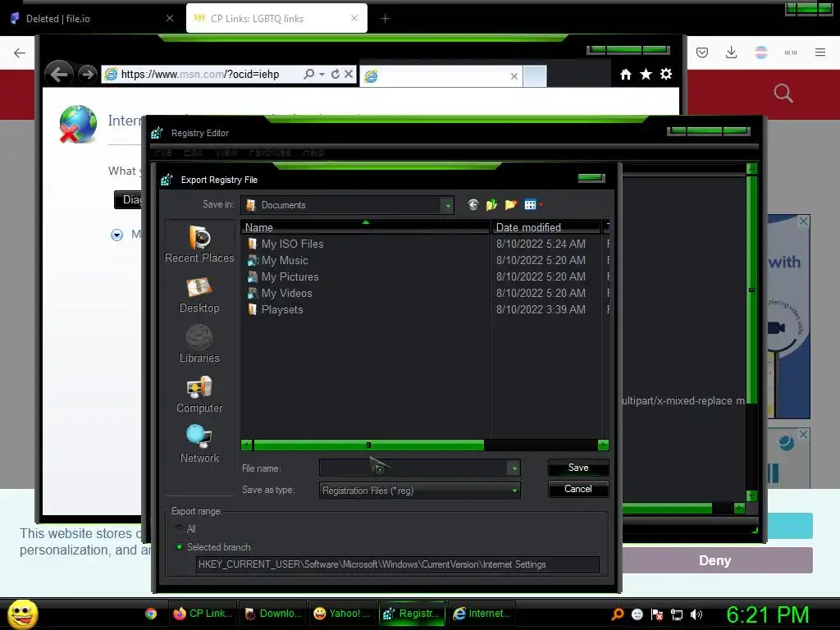Click the orange magnifier tray icon
This screenshot has width=840, height=630.
click(x=618, y=614)
